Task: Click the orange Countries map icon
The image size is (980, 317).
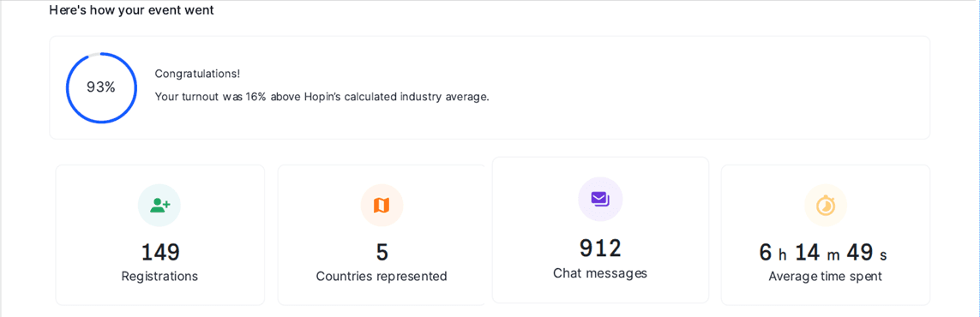Action: click(382, 205)
